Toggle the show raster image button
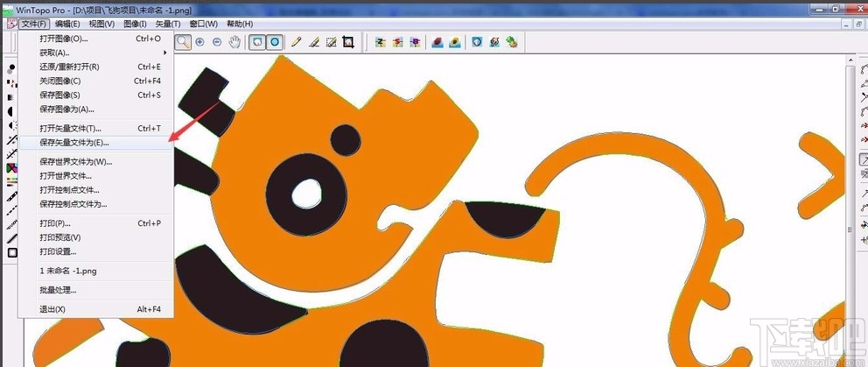This screenshot has height=367, width=868. 257,42
